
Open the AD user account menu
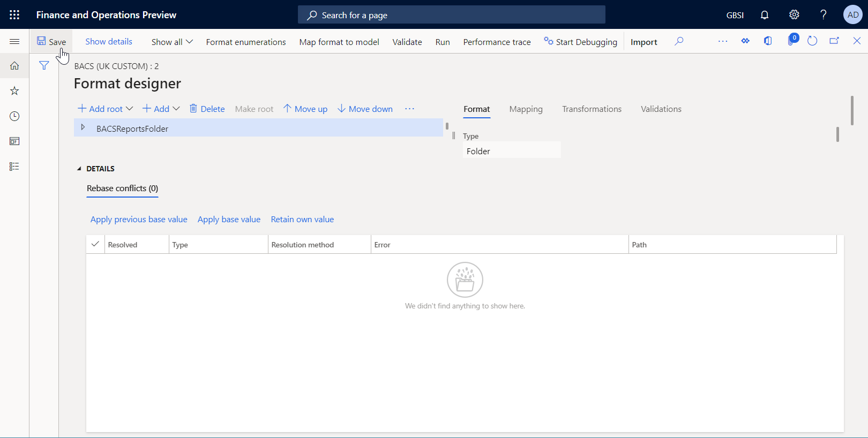[x=853, y=14]
